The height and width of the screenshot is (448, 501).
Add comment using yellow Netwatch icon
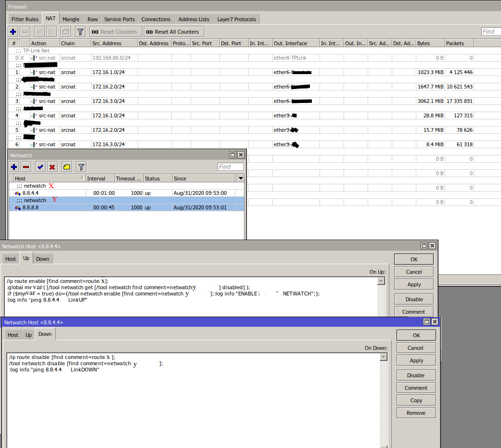tap(66, 167)
